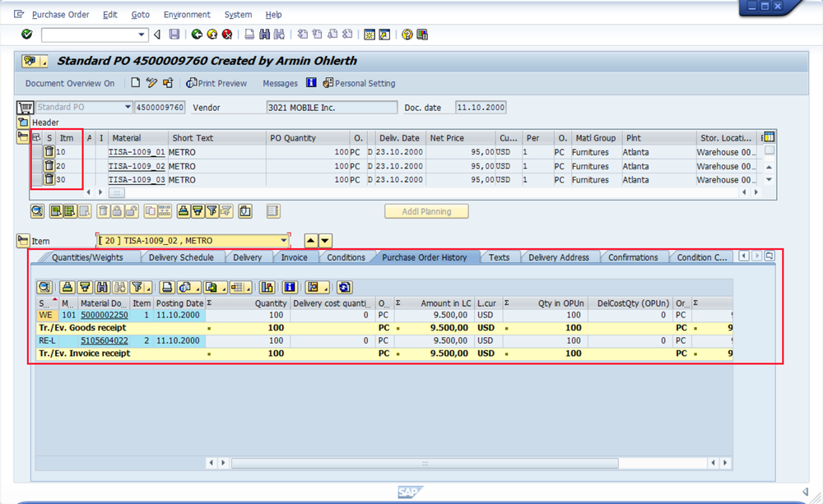
Task: Click the green Back arrow icon
Action: 197,34
